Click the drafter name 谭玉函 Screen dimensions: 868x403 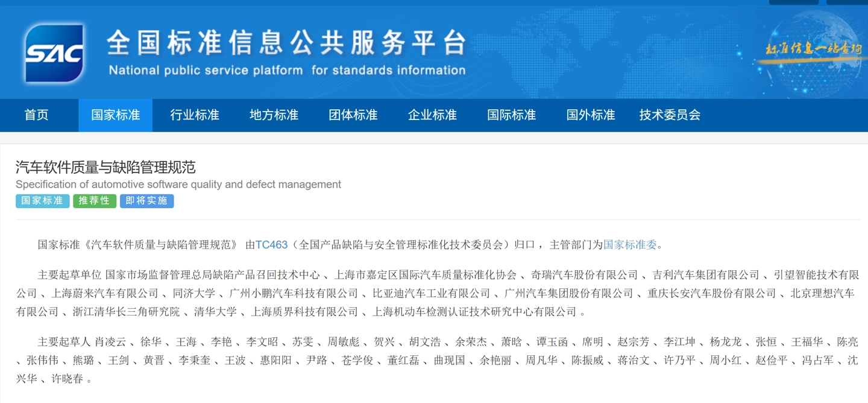pos(552,342)
